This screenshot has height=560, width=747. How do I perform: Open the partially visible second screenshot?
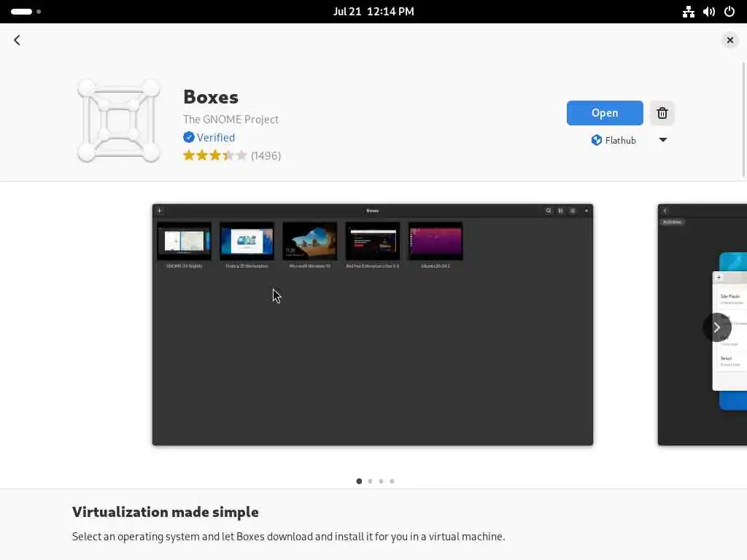703,324
